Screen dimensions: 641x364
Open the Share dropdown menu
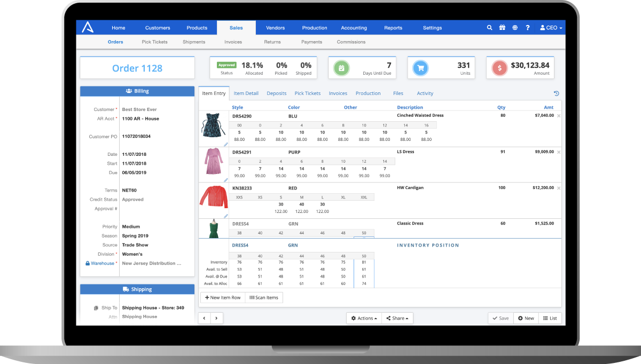click(x=397, y=318)
